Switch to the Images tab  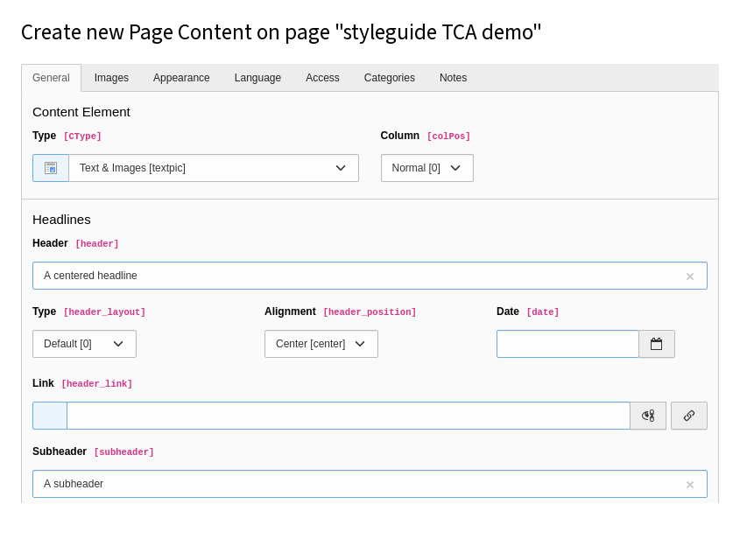111,78
